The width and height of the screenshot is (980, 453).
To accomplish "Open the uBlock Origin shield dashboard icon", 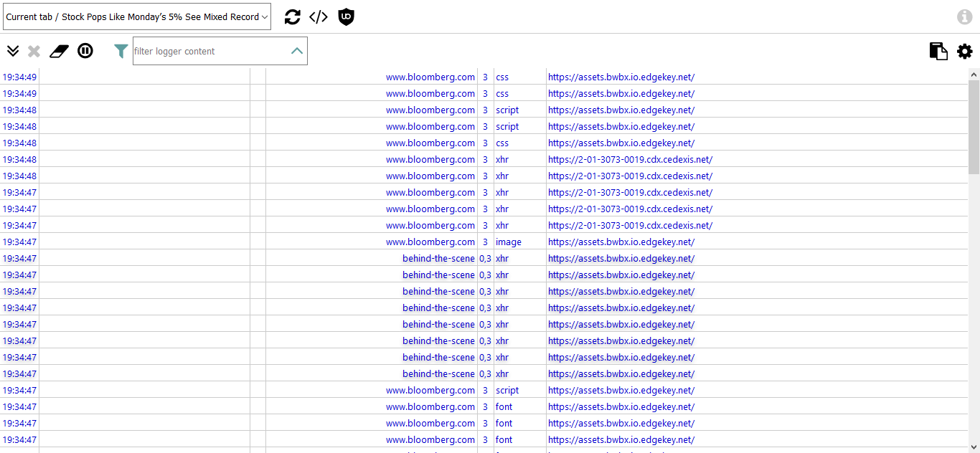I will coord(347,17).
